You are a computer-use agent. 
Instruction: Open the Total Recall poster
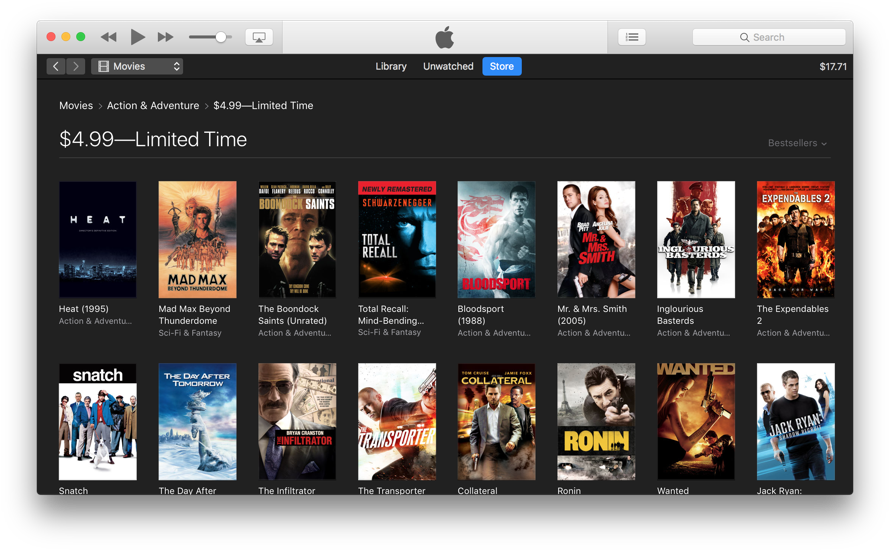[397, 239]
